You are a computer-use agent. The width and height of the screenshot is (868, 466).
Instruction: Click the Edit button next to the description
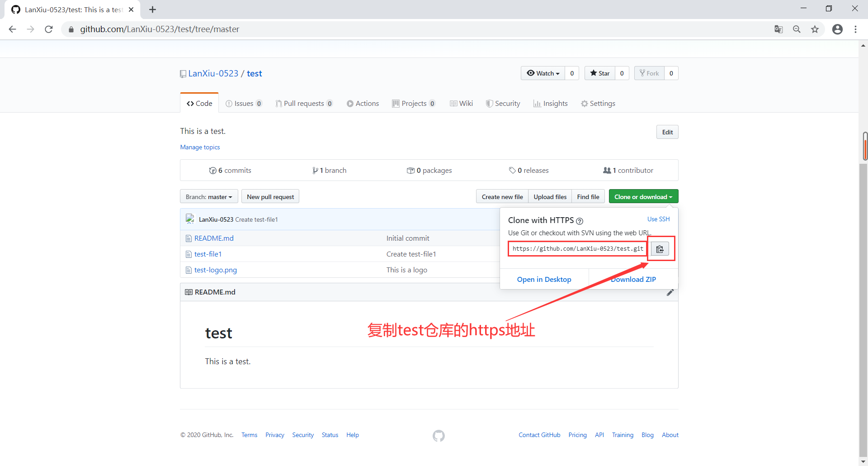coord(667,132)
